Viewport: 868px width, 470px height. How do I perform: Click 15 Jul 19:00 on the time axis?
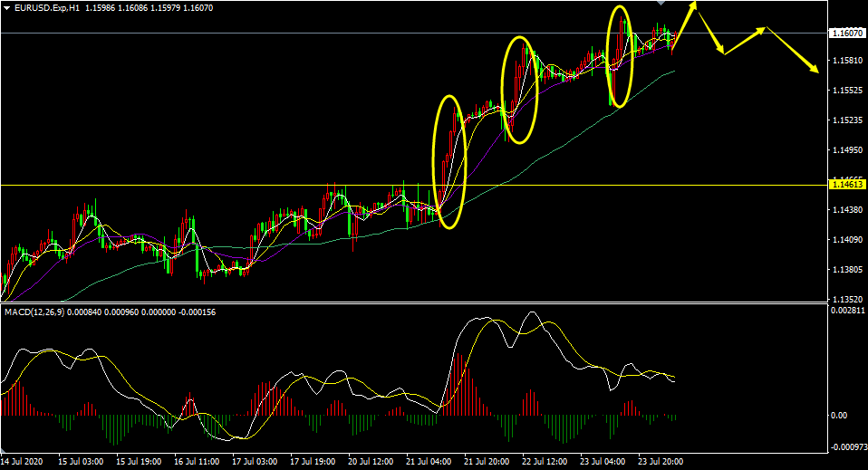pos(139,461)
